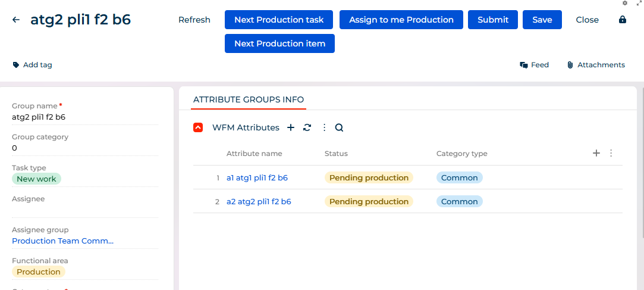Open Production Team assignee group link
Image resolution: width=644 pixels, height=290 pixels.
click(x=63, y=241)
